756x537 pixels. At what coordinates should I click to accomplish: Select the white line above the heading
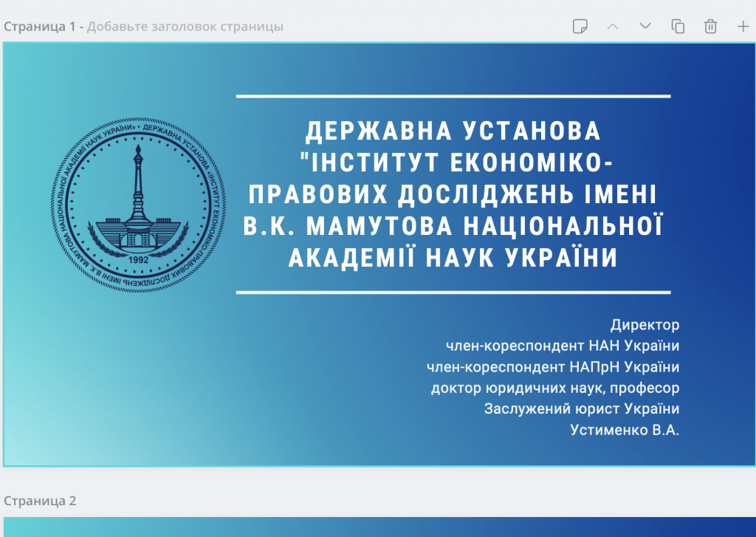[453, 97]
